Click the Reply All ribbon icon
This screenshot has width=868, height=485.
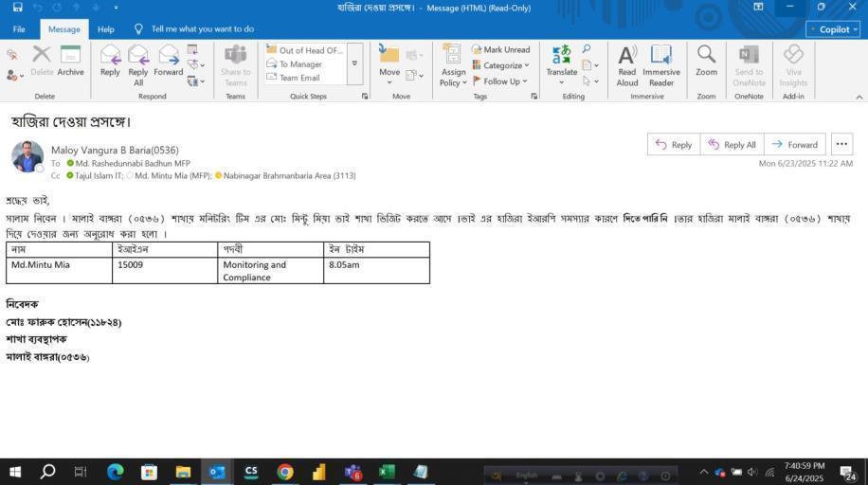click(138, 60)
